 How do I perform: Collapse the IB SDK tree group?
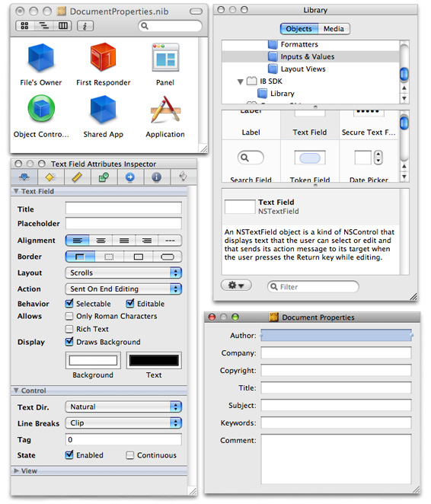coord(240,81)
